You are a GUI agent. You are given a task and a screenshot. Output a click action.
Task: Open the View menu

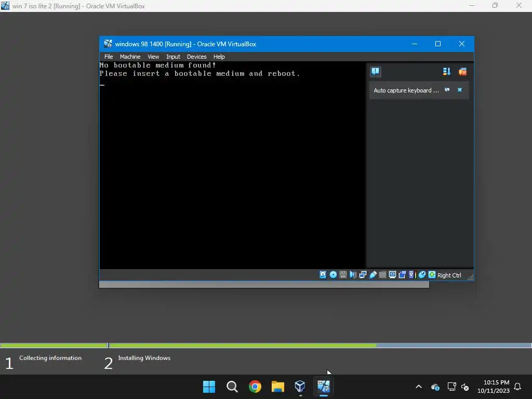(153, 57)
